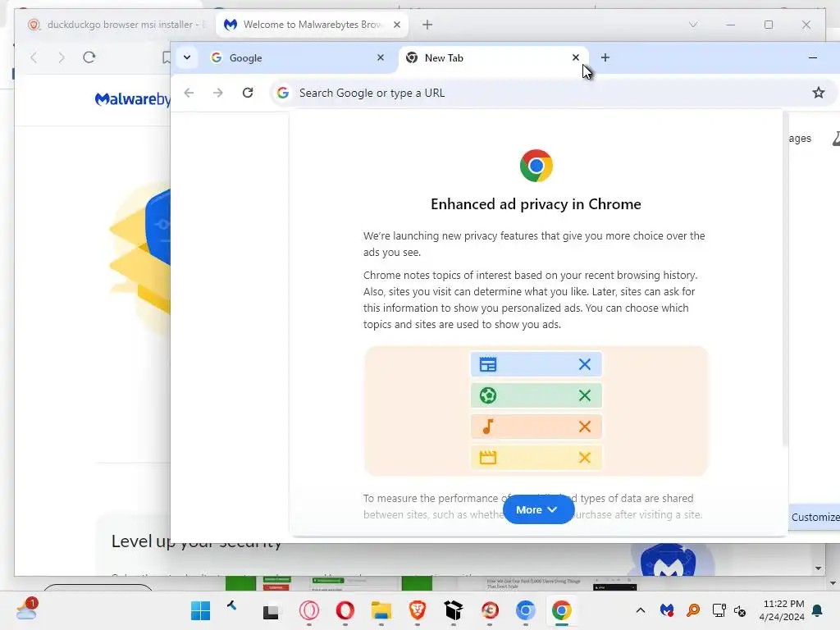Close the Welcome to Malwarebytes tab

pyautogui.click(x=396, y=25)
